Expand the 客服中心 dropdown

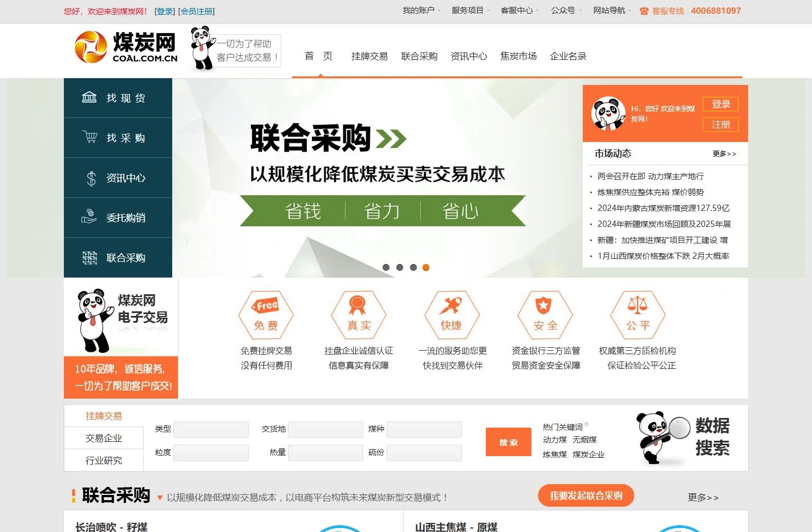519,10
